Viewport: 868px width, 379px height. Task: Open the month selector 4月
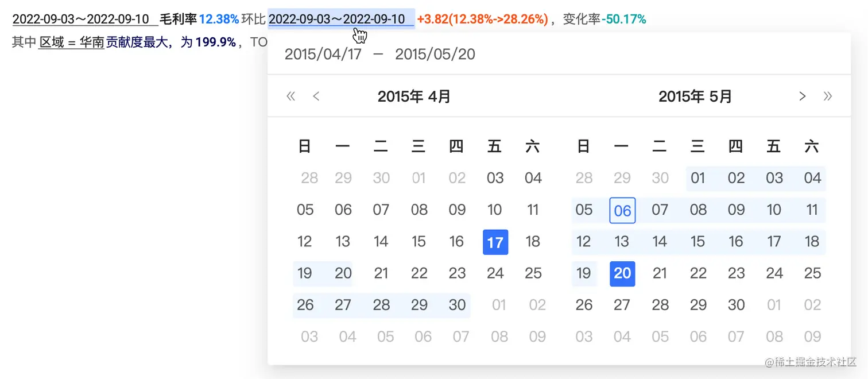[x=439, y=96]
